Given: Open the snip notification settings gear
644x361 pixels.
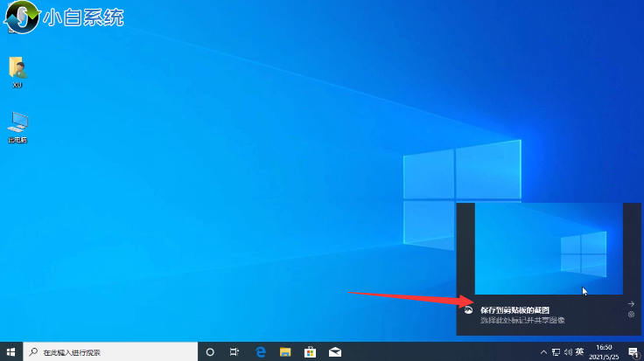Looking at the screenshot, I should [632, 314].
